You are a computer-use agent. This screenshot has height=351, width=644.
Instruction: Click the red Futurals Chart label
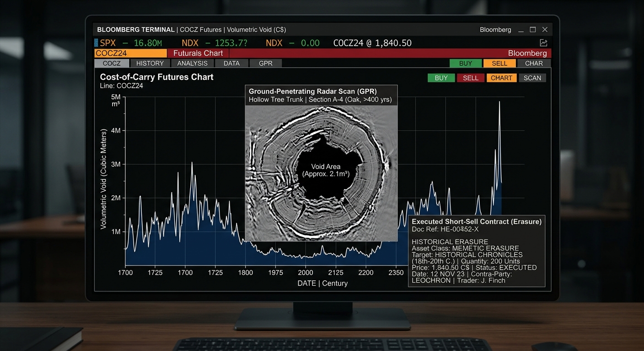[x=198, y=53]
